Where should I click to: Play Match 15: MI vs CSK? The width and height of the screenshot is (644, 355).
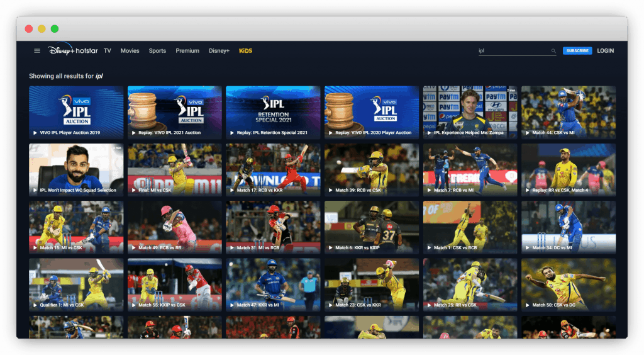pos(76,227)
